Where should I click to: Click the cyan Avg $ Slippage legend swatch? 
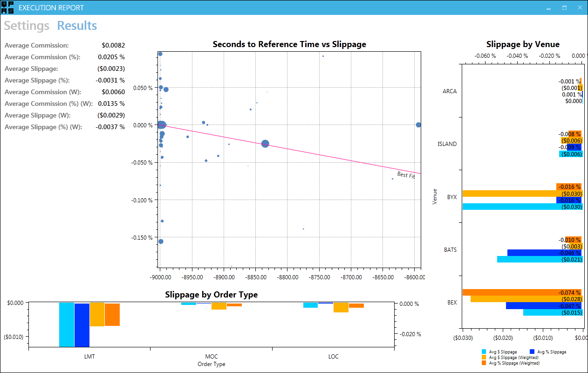(484, 352)
